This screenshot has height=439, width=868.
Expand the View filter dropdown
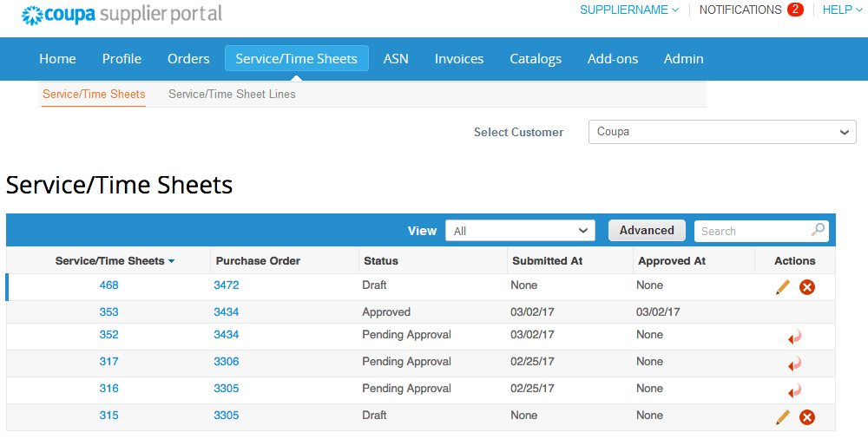(x=520, y=231)
